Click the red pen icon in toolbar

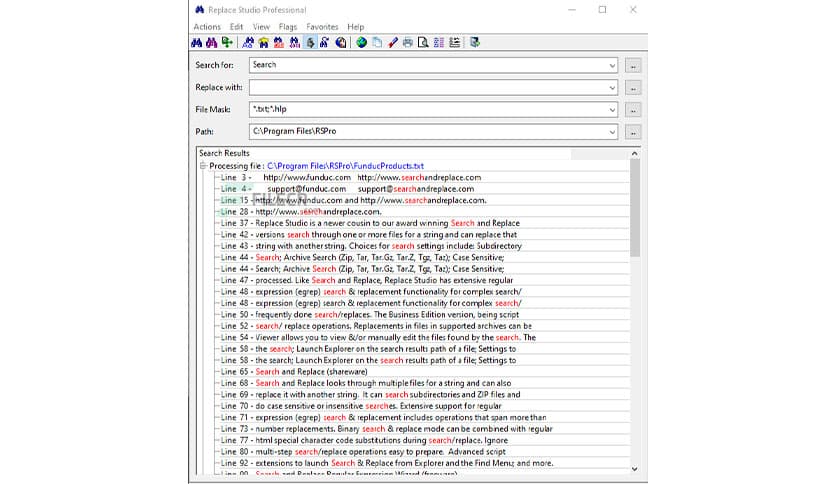(x=393, y=42)
